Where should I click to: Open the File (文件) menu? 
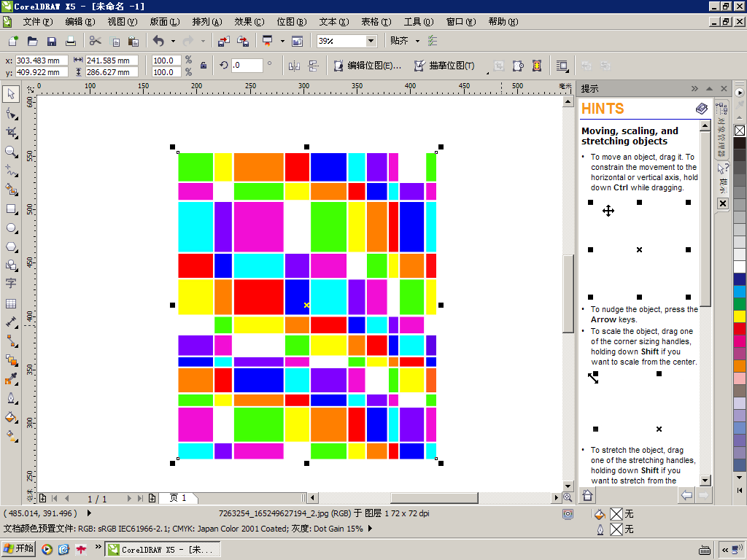coord(38,22)
